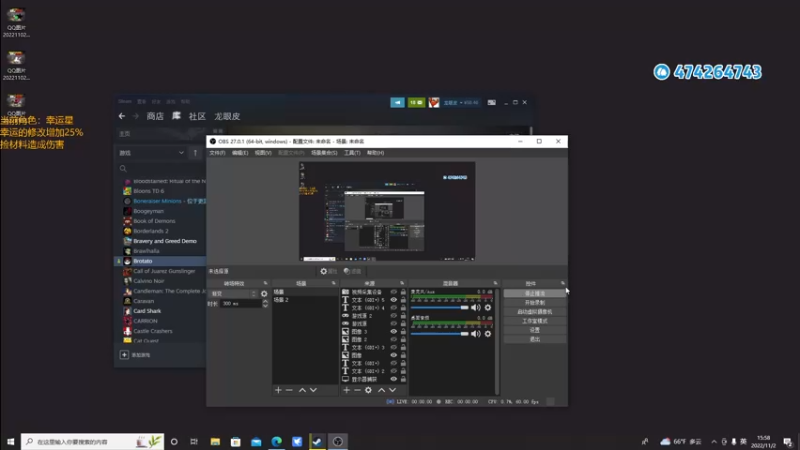Open Steam library Games filter dropdown

[152, 153]
